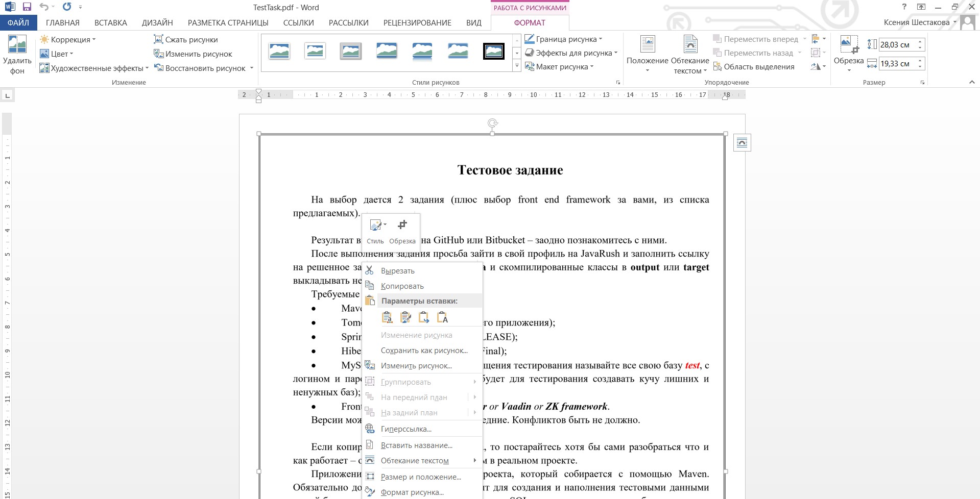The image size is (980, 499).
Task: Decrease picture width with the down stepper
Action: click(920, 67)
